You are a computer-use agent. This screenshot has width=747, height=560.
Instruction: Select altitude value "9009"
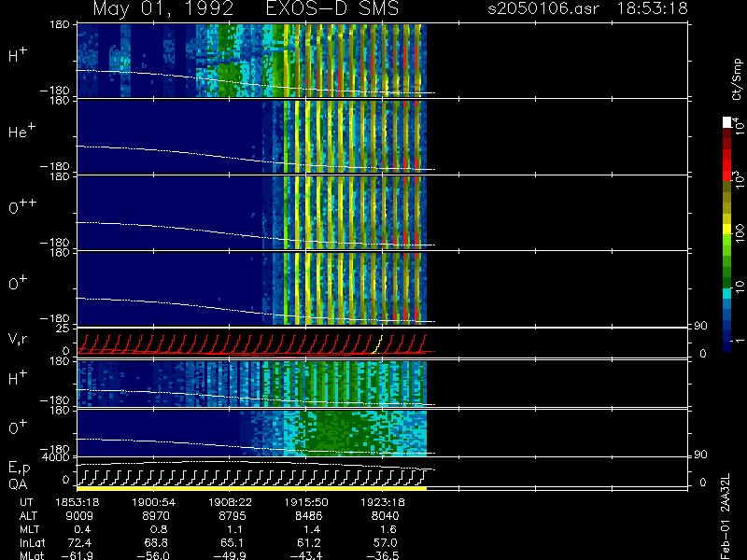(x=79, y=516)
